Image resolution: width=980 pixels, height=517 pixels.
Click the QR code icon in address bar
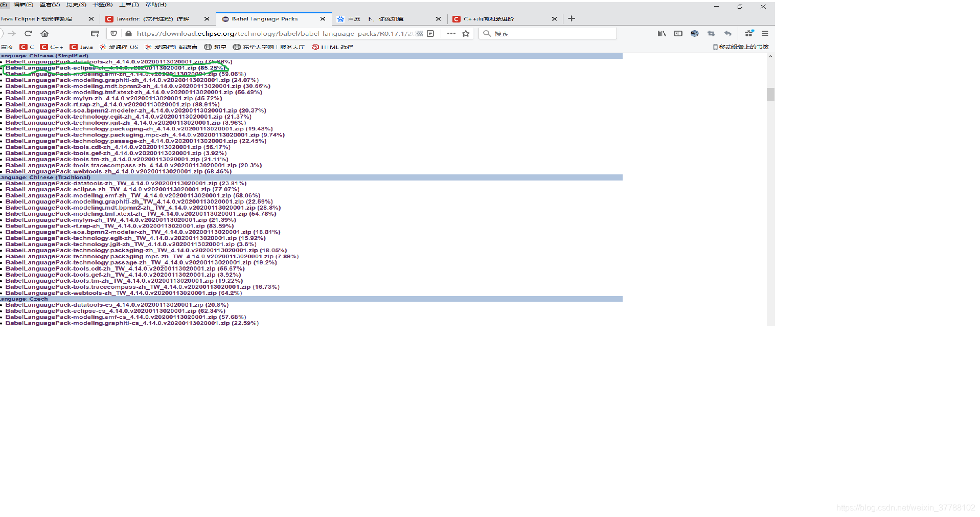pyautogui.click(x=419, y=33)
